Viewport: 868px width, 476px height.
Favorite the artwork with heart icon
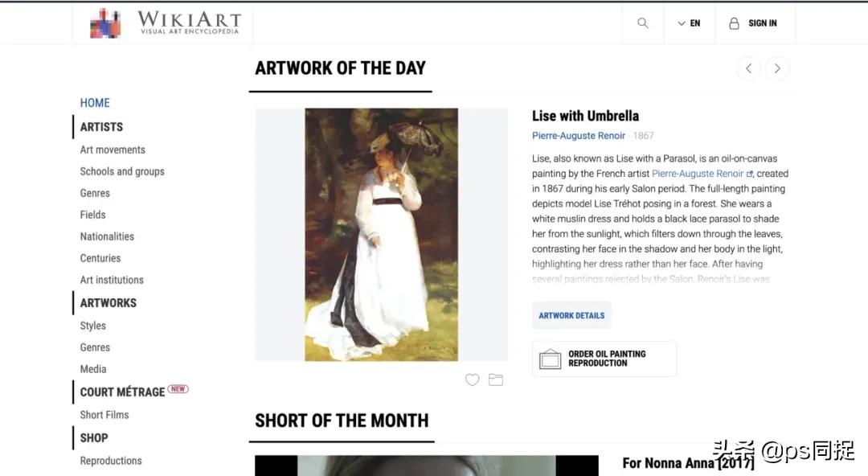tap(473, 380)
